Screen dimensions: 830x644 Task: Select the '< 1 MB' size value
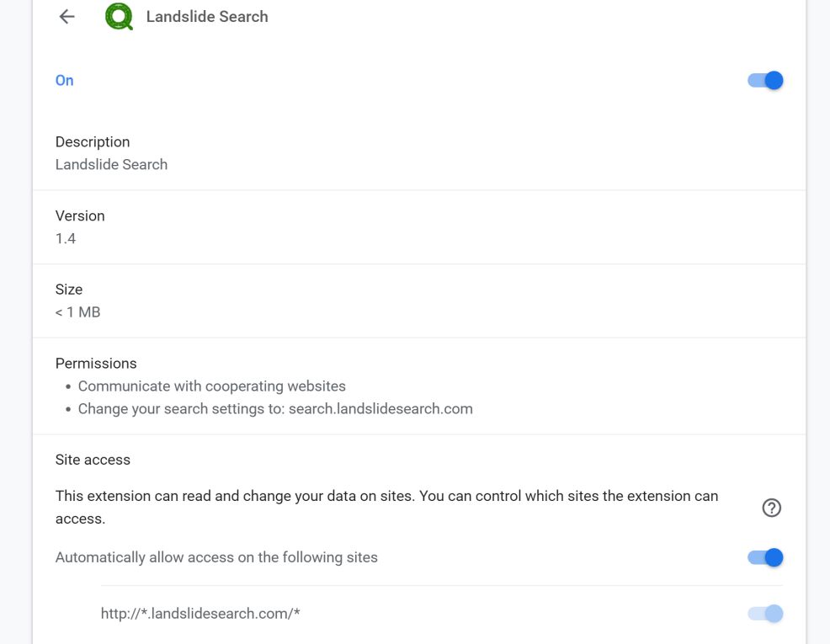pyautogui.click(x=77, y=312)
